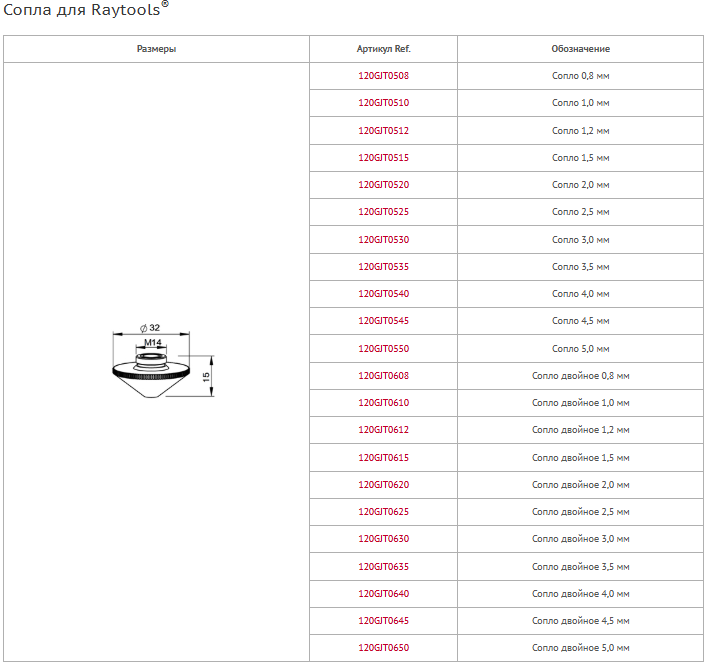This screenshot has width=708, height=664.
Task: Select cell 'Сопло 1,2 мм'
Action: pyautogui.click(x=580, y=131)
